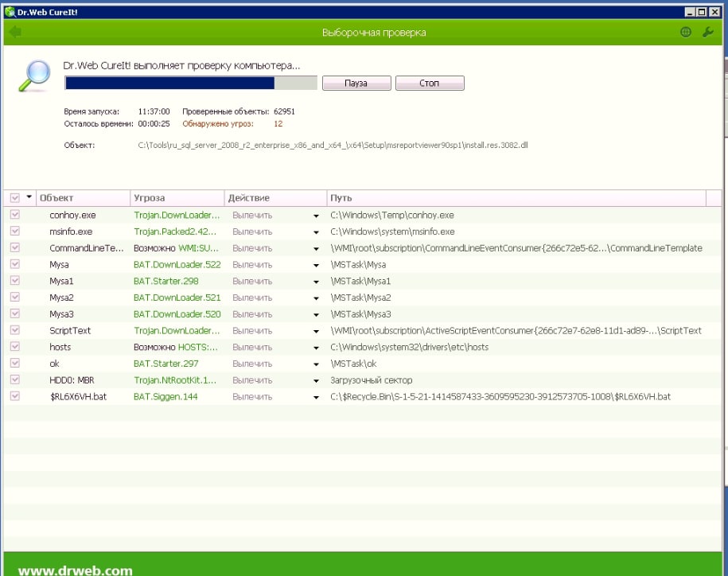Viewport: 728px width, 576px height.
Task: Click the Dr.Web CureIt! title bar icon
Action: [10, 12]
